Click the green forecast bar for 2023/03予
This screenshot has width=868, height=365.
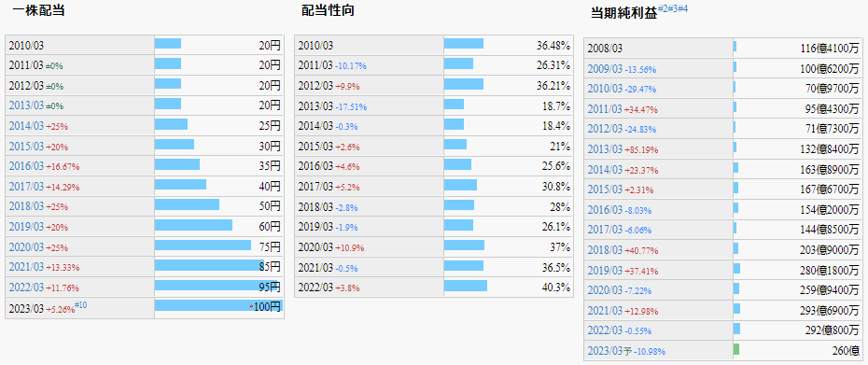click(x=736, y=349)
